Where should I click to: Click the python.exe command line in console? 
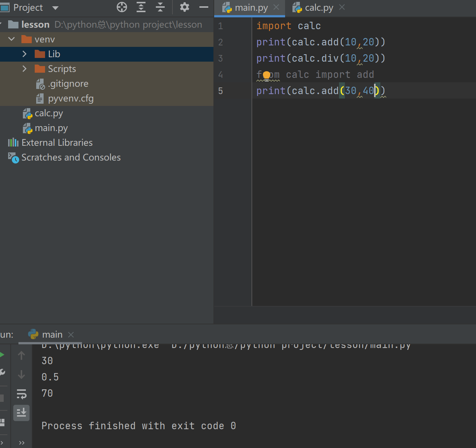[x=226, y=346]
